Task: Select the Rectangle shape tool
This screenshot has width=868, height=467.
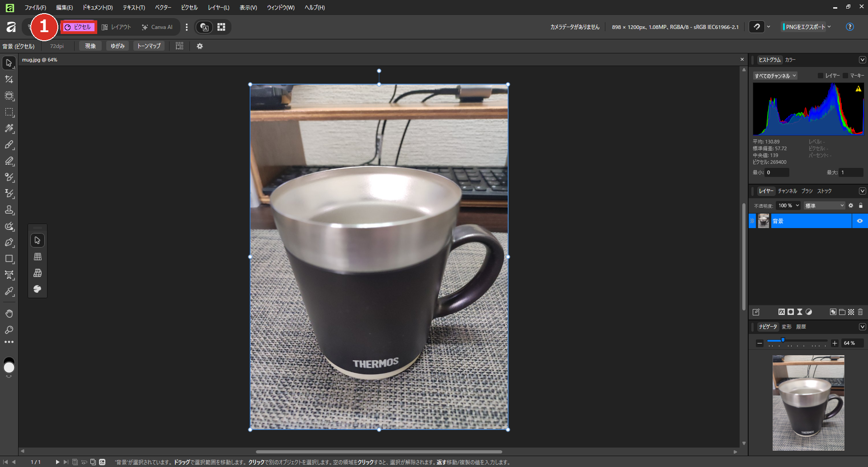Action: 9,259
